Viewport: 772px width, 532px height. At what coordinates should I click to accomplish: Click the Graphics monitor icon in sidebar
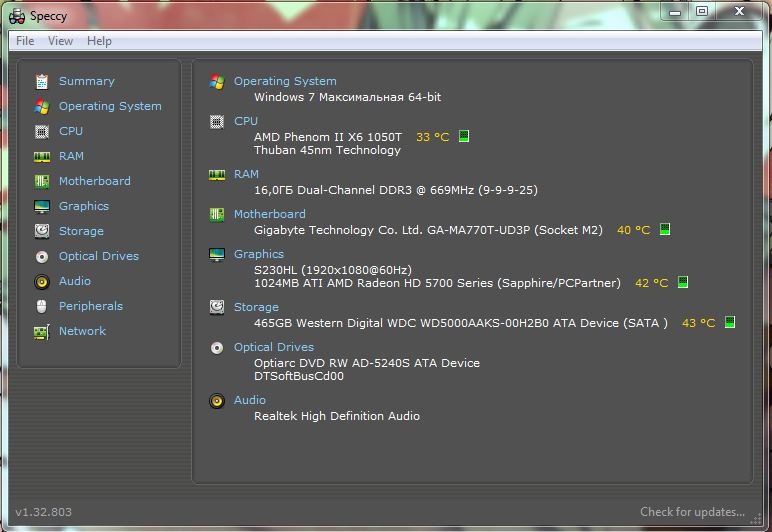[42, 207]
